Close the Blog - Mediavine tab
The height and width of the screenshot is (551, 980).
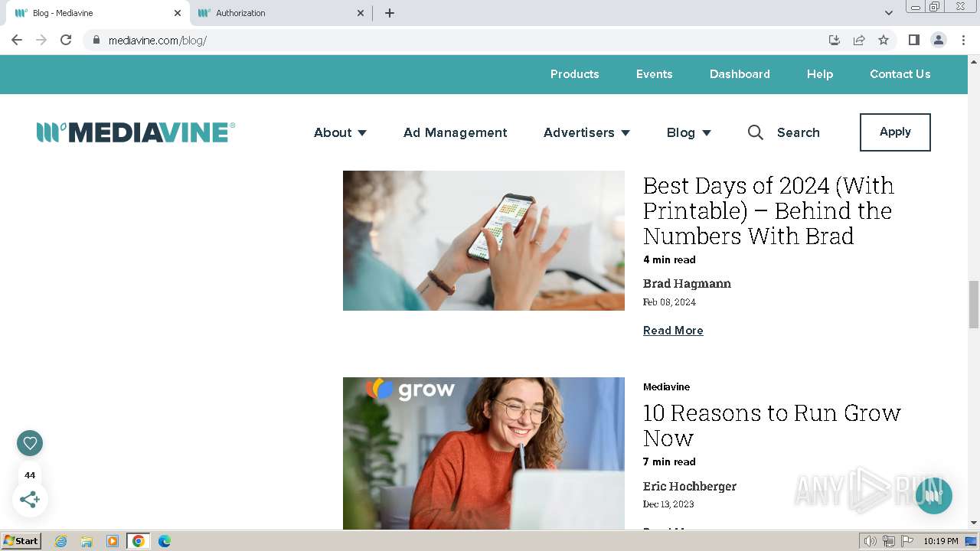(178, 13)
